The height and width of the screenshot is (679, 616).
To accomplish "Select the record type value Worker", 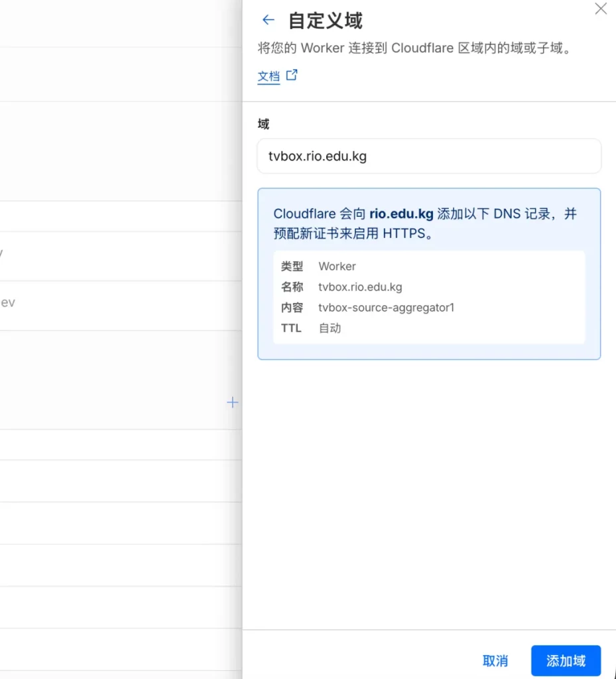I will (338, 267).
